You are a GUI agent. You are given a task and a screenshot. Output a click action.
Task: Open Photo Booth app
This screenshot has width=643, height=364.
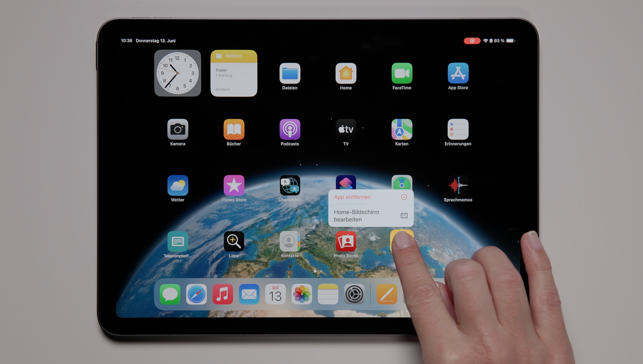[345, 242]
